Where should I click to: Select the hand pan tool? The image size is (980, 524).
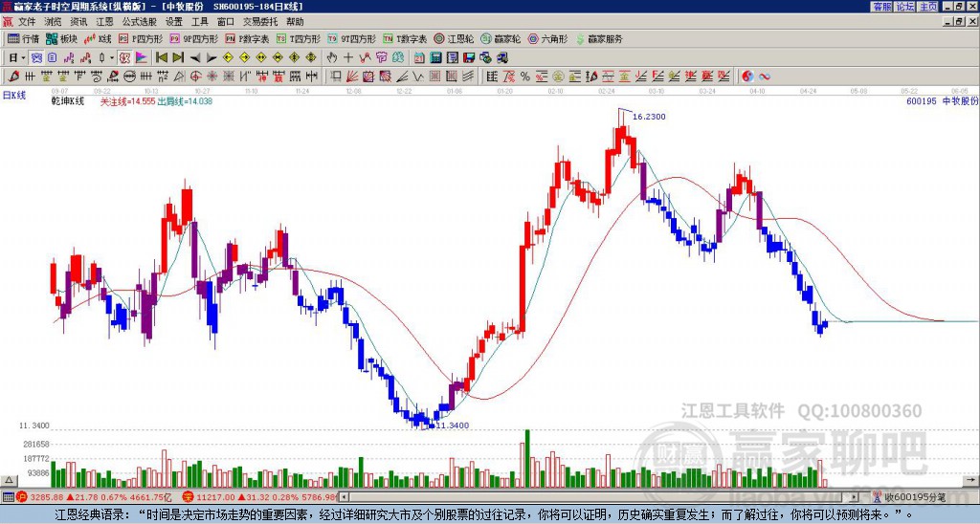331,58
